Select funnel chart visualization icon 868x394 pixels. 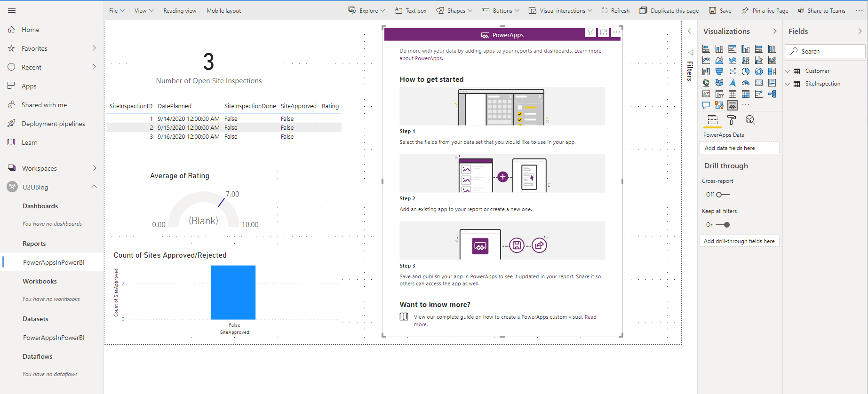[719, 71]
